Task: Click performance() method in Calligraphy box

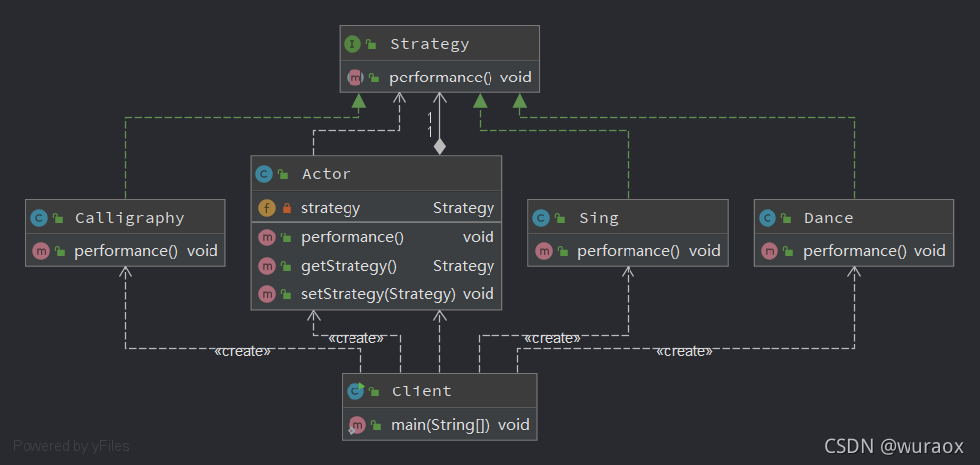Action: tap(126, 251)
